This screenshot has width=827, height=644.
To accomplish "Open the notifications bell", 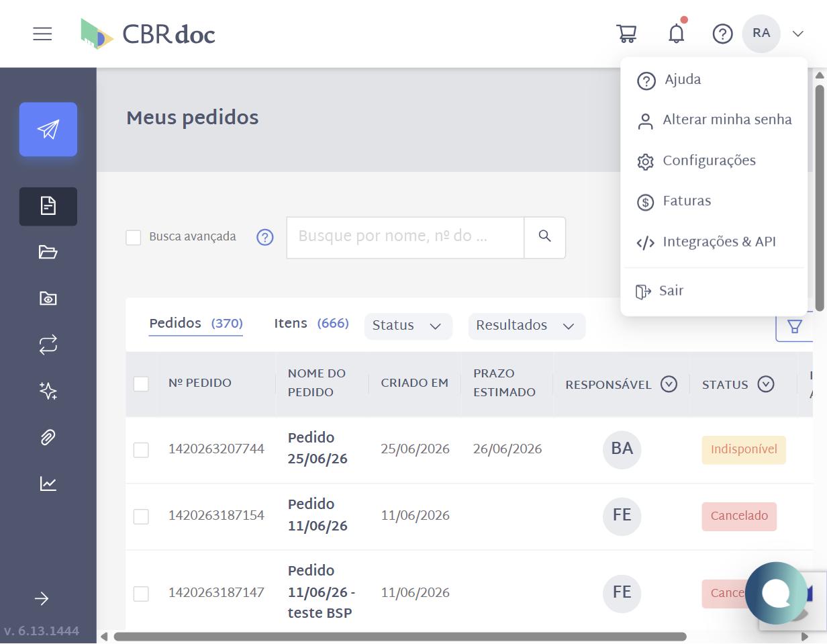I will click(x=677, y=33).
